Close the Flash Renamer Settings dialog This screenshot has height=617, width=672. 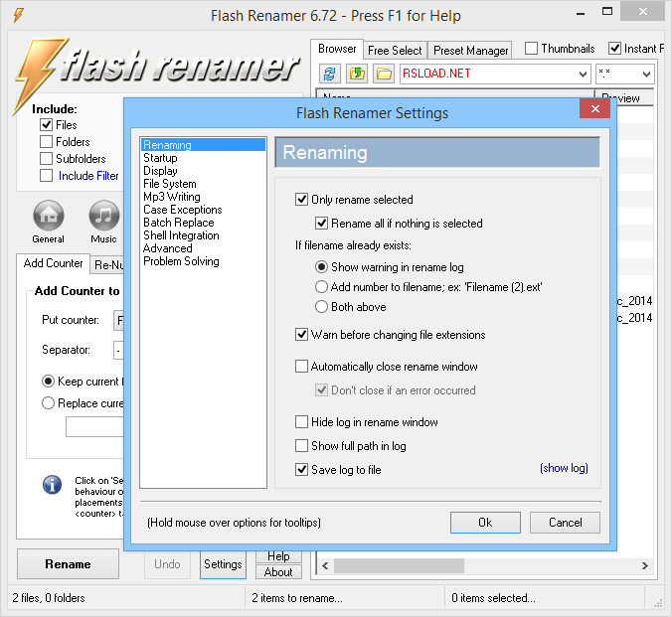coord(594,109)
